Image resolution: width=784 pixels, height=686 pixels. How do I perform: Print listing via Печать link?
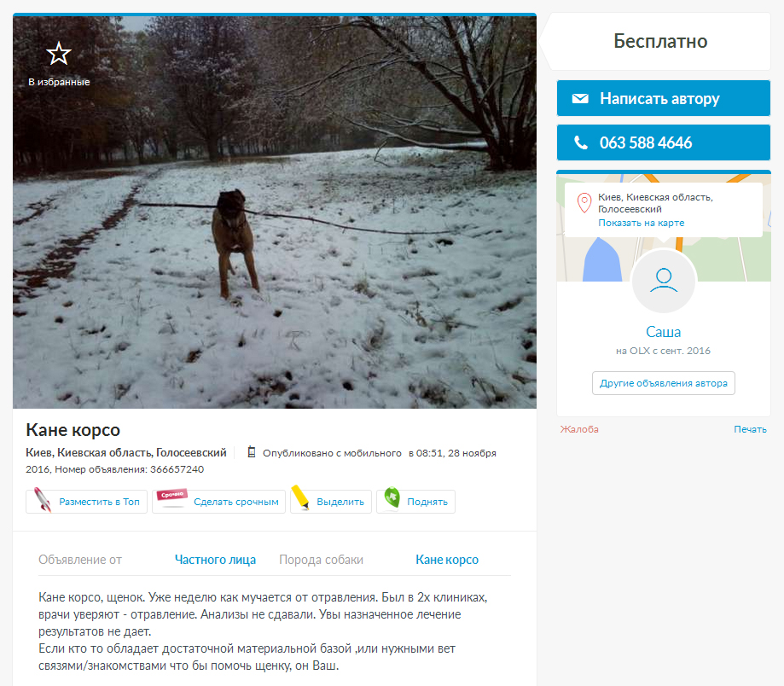(x=750, y=429)
